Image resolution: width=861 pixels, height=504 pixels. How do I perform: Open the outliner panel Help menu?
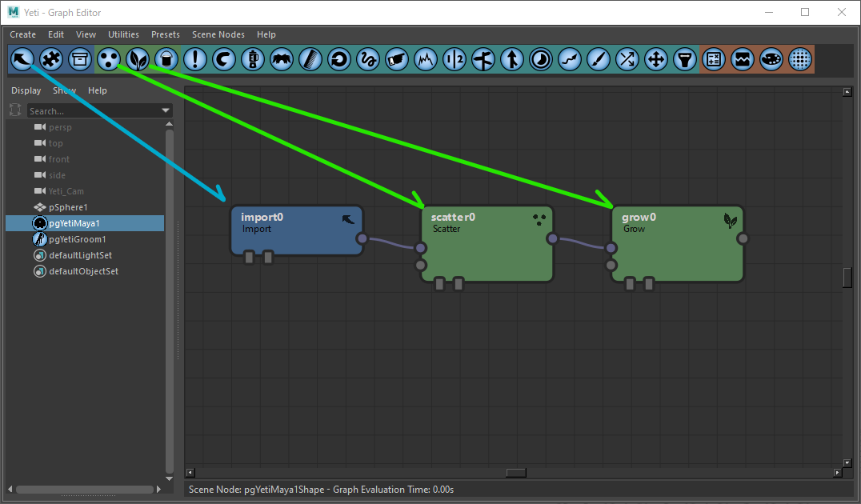click(x=97, y=90)
